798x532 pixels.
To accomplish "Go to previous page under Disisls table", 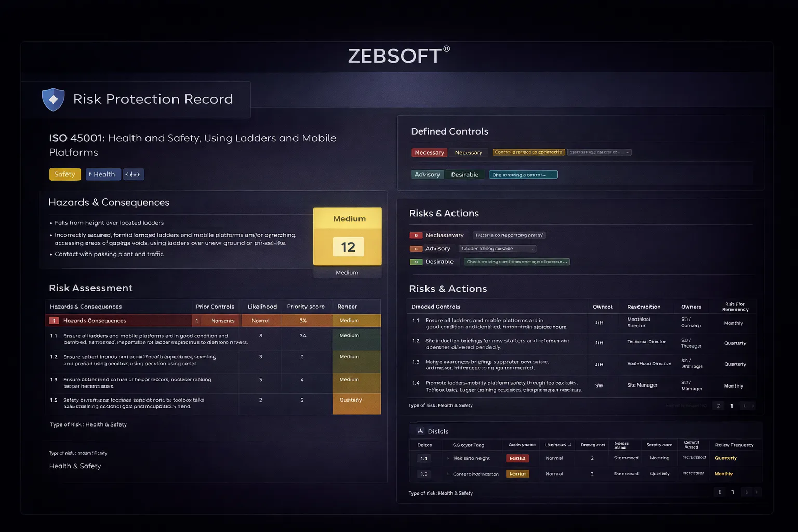I will [x=720, y=492].
